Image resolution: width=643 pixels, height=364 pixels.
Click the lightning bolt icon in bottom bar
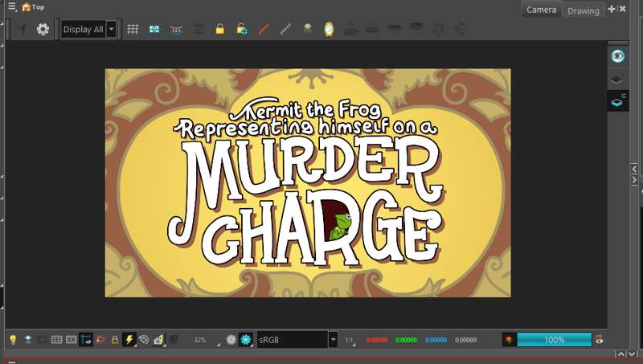[x=129, y=340]
